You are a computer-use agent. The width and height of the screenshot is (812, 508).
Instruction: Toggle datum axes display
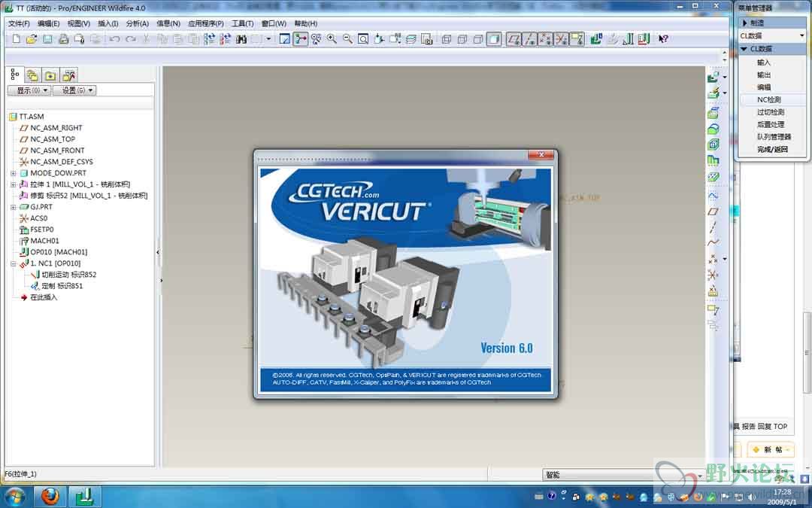[529, 39]
